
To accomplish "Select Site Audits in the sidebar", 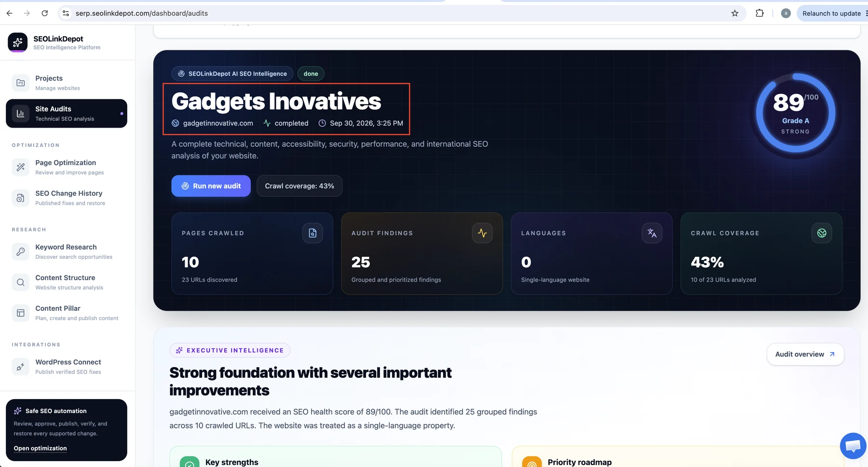I will click(67, 114).
